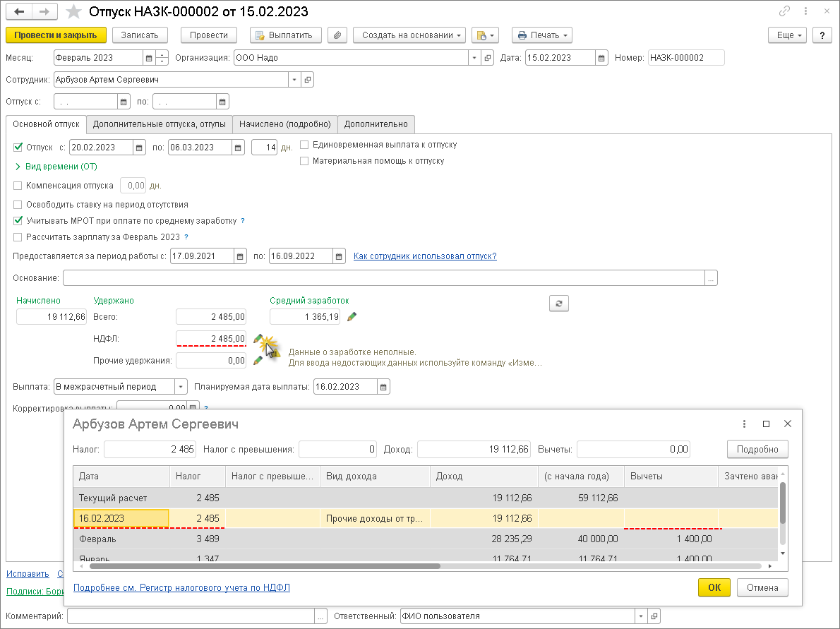Open calendar for work period end 16.09.2022

[x=339, y=257]
